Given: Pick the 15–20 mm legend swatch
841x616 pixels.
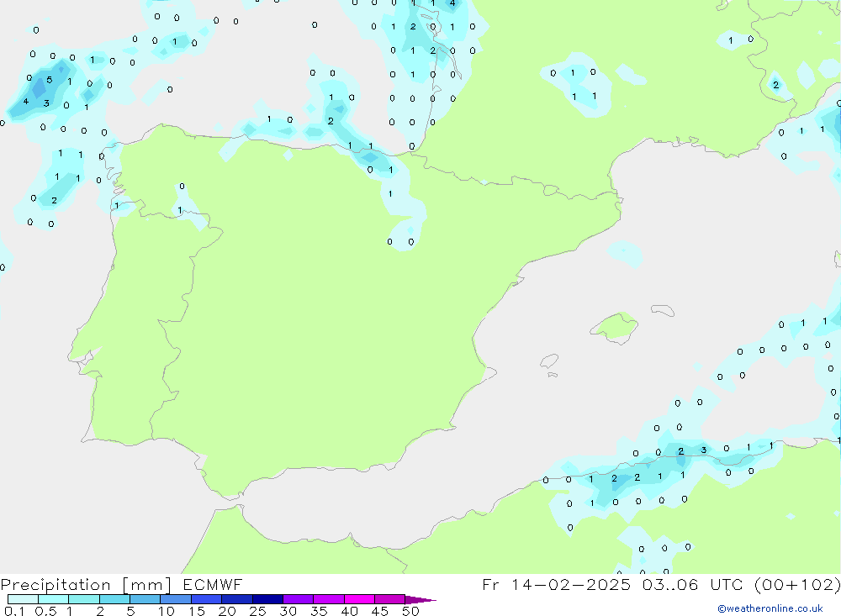Looking at the screenshot, I should 207,599.
